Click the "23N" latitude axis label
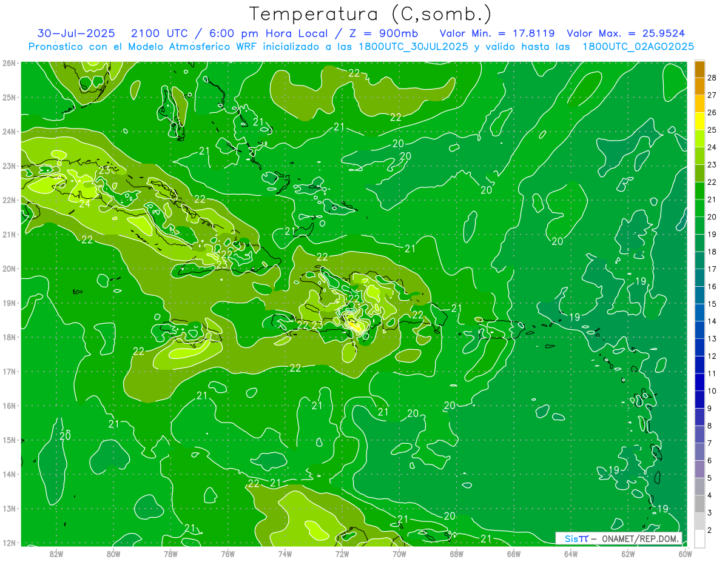Viewport: 728px width, 562px height. point(9,166)
